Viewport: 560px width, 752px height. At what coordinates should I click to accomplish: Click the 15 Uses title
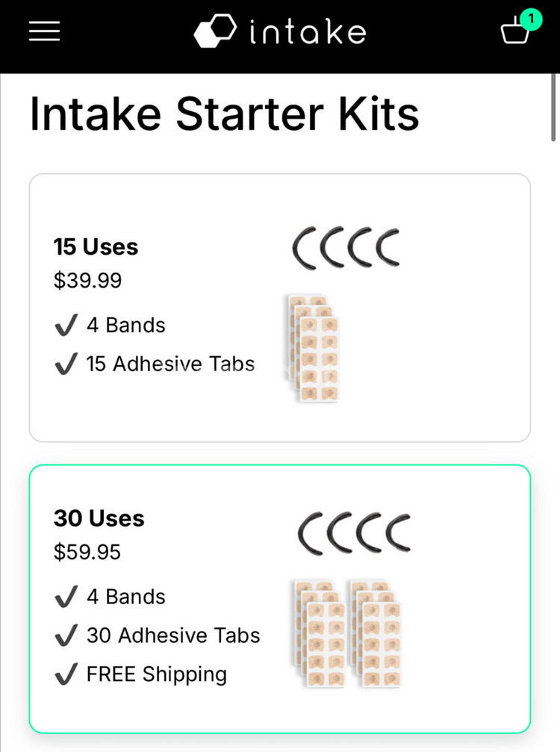(x=96, y=247)
